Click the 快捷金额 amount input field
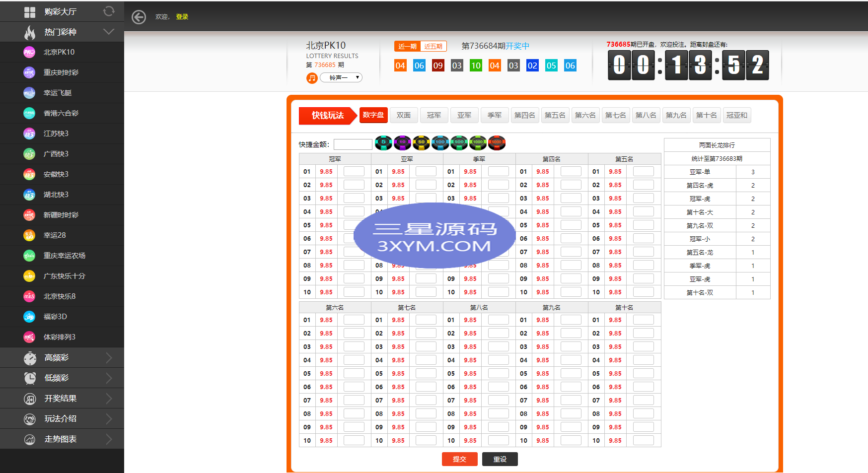The height and width of the screenshot is (473, 868). (353, 144)
